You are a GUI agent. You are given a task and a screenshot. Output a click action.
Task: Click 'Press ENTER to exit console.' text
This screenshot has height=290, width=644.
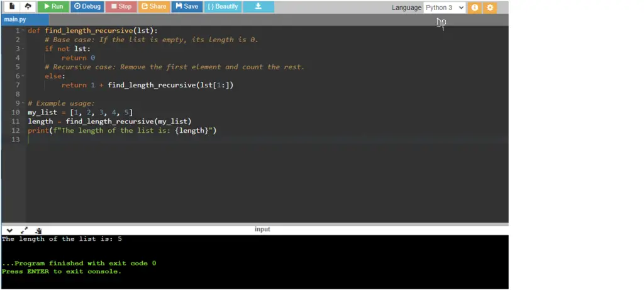coord(62,271)
